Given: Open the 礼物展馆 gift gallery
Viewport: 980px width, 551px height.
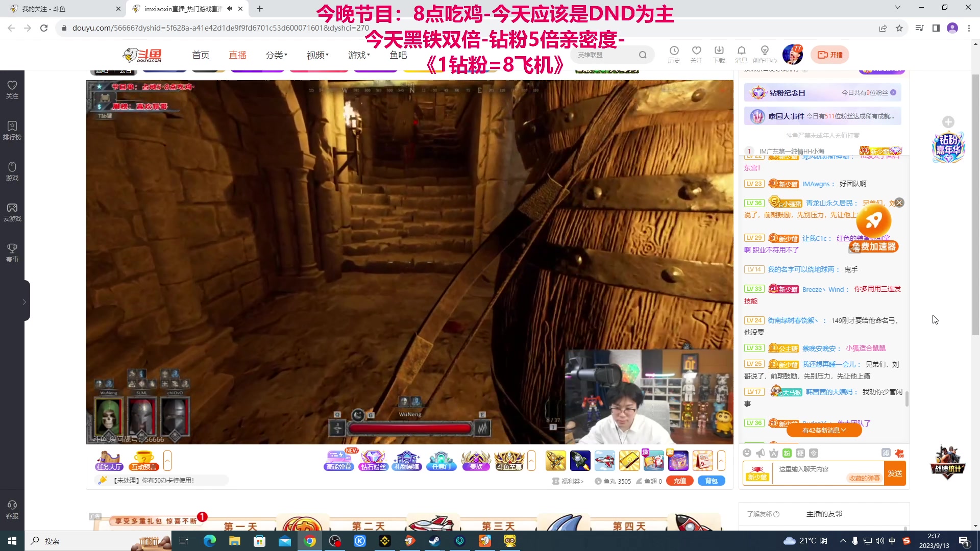Looking at the screenshot, I should click(407, 462).
